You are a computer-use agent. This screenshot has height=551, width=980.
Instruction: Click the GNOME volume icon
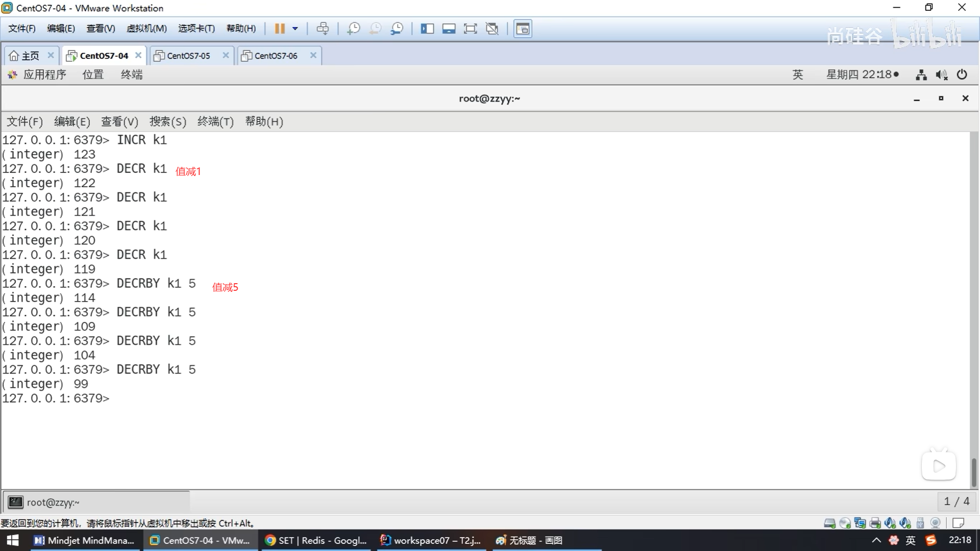(941, 75)
